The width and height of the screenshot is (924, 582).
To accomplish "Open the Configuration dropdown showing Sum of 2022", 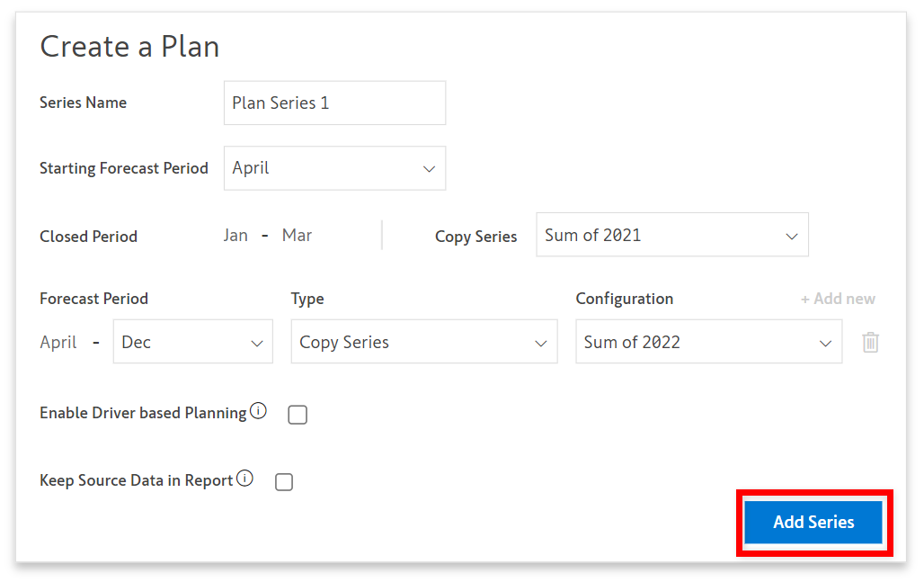I will tap(708, 343).
